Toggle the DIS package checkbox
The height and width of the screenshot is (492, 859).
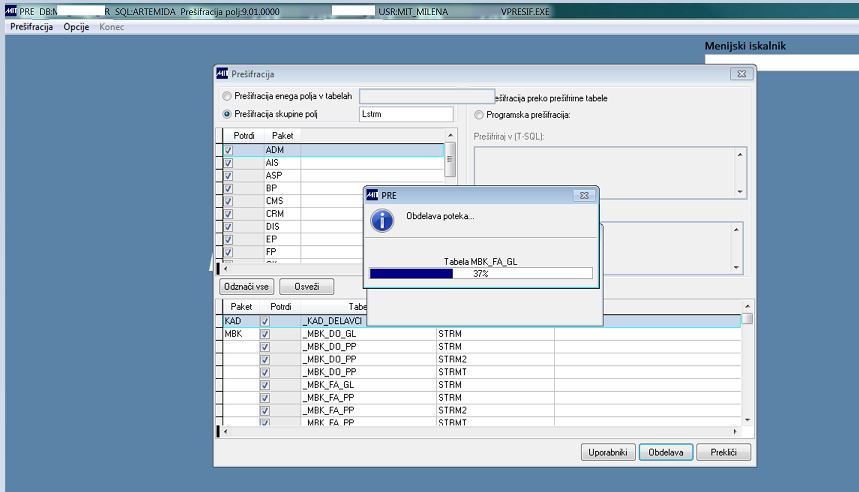click(x=228, y=227)
